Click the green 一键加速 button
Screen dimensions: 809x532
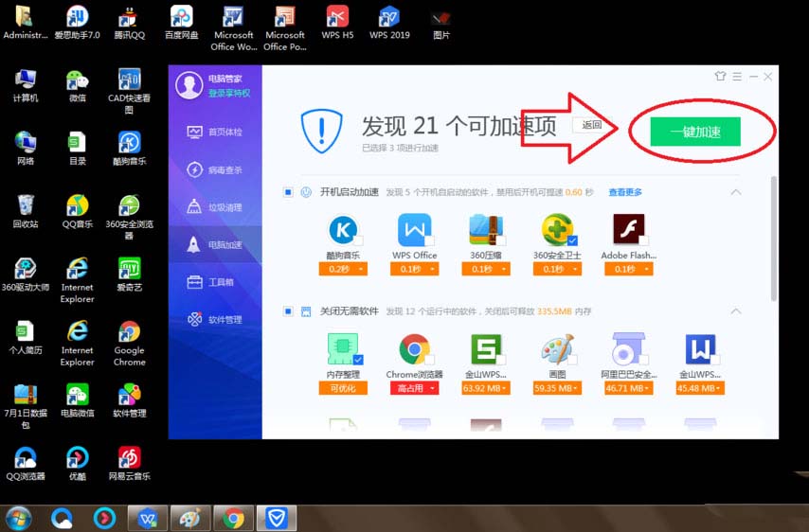click(x=695, y=132)
